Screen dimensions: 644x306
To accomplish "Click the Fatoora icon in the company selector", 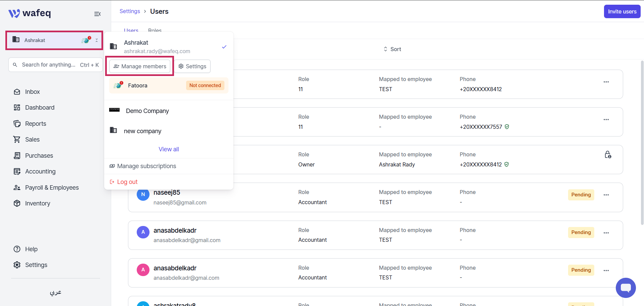I will click(x=86, y=40).
